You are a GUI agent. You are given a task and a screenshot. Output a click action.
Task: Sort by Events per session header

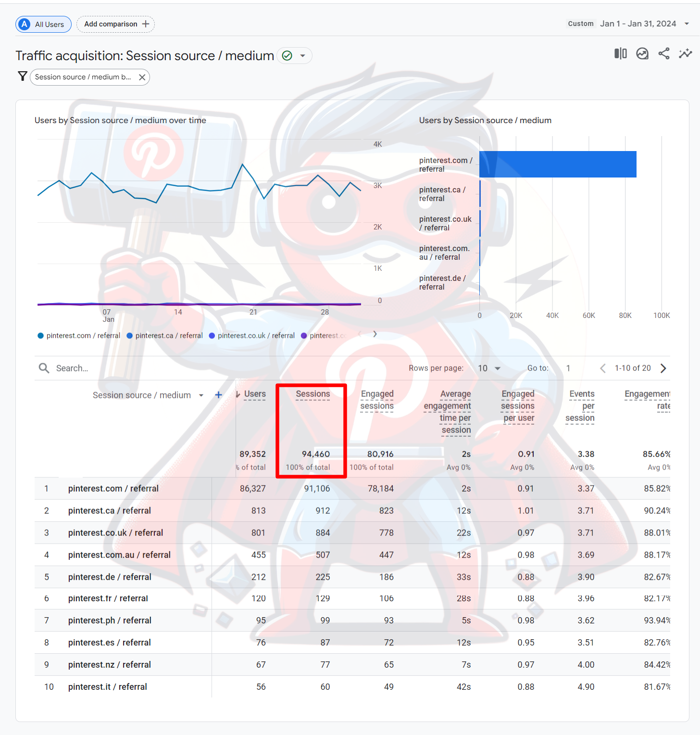(580, 406)
